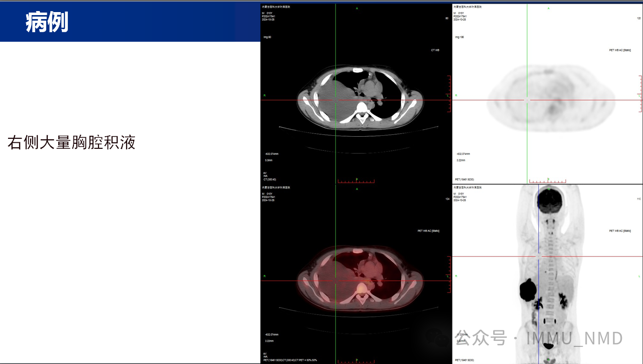643x364 pixels.
Task: Click the img:80 slice number in the CT view
Action: [x=267, y=37]
